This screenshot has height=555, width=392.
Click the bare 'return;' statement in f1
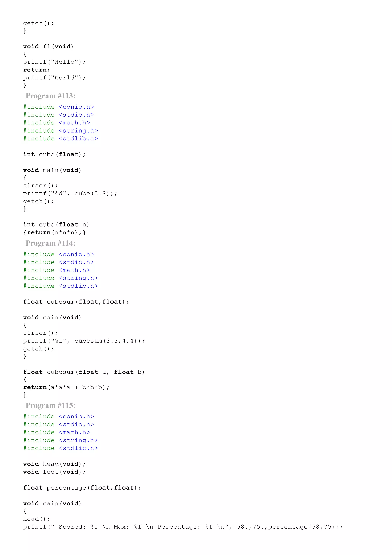tap(37, 70)
